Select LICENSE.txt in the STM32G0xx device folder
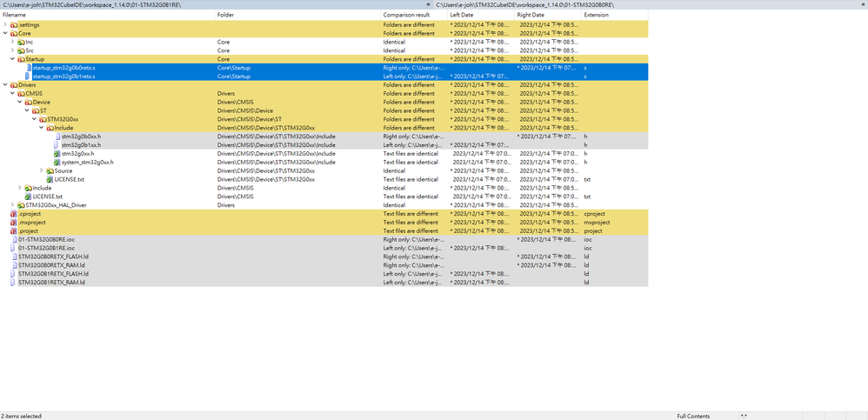The height and width of the screenshot is (420, 868). (x=70, y=179)
